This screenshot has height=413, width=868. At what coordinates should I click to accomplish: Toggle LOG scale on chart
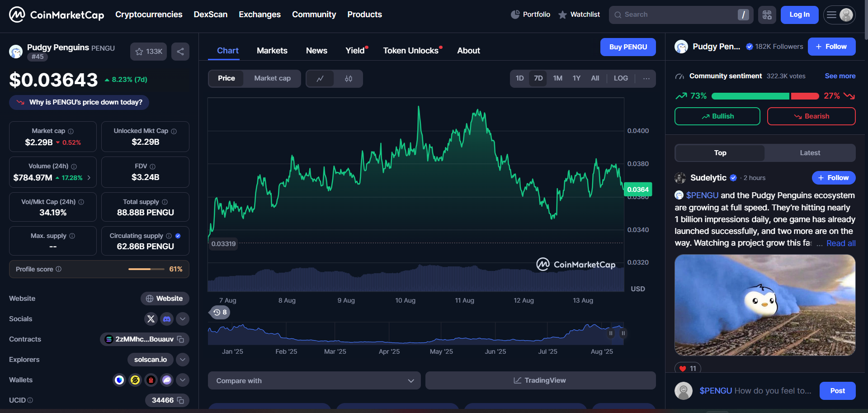pyautogui.click(x=621, y=78)
